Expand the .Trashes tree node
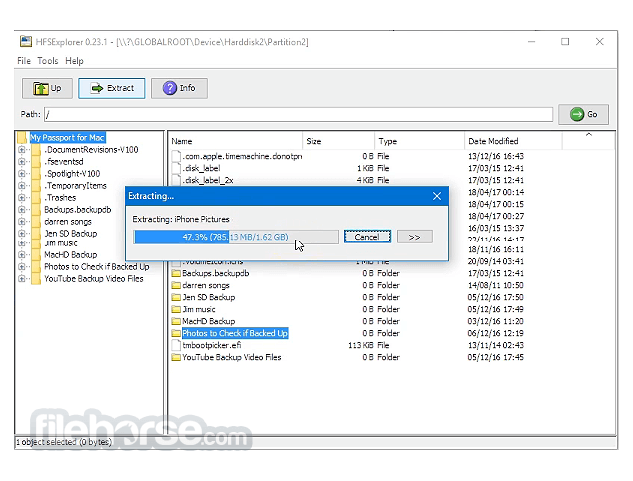This screenshot has height=481, width=633. tap(22, 198)
